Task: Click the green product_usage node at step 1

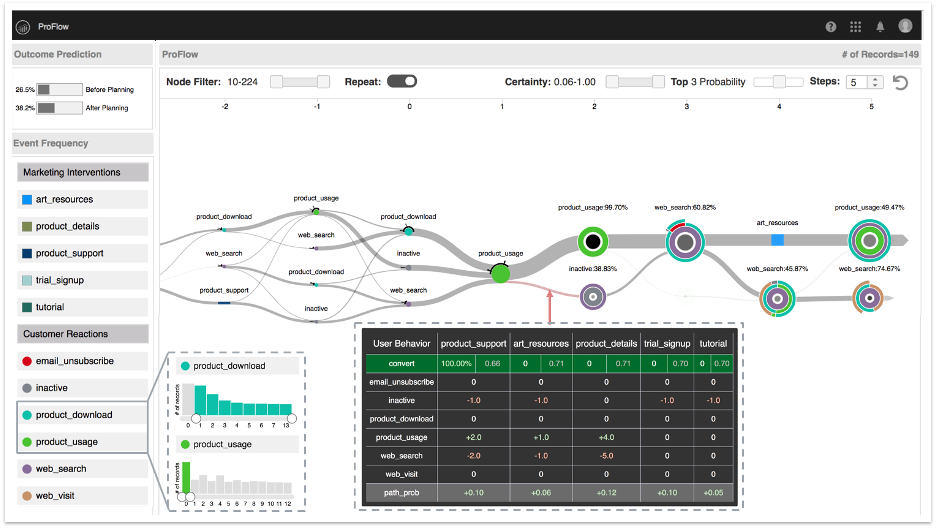Action: pos(500,272)
